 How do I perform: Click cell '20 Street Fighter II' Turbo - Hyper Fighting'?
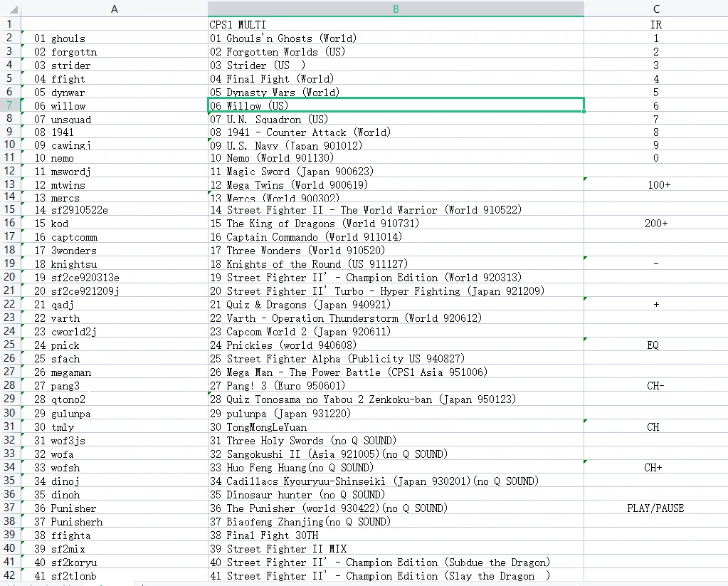pyautogui.click(x=396, y=291)
